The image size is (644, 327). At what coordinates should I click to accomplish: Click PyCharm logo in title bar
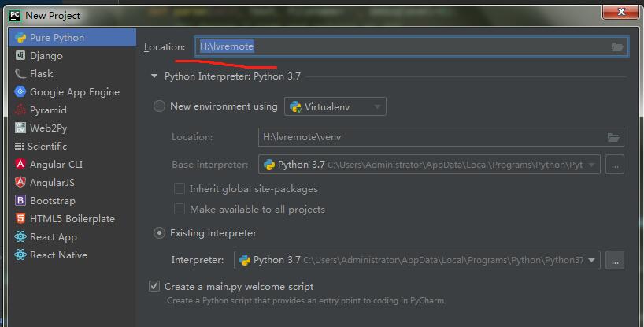(x=15, y=16)
